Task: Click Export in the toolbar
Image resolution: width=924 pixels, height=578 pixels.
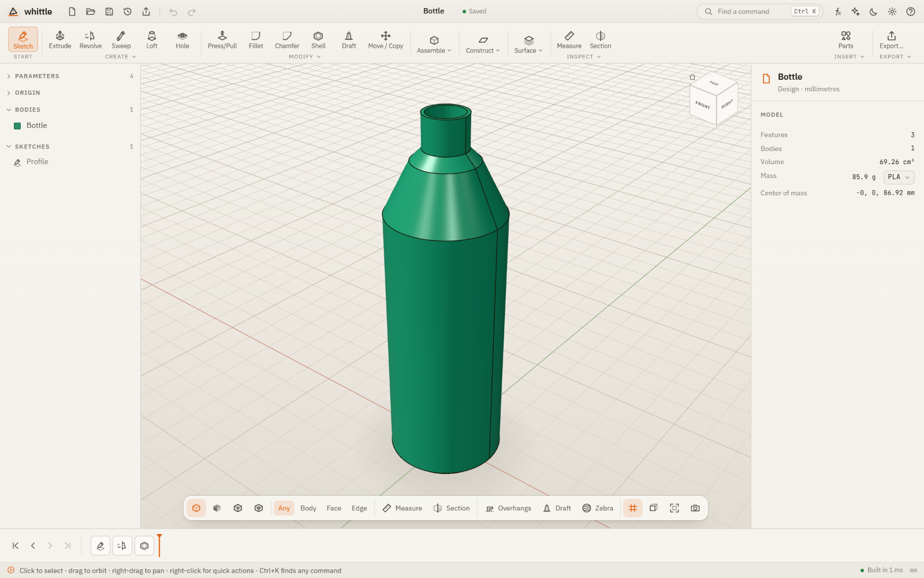Action: pos(892,39)
